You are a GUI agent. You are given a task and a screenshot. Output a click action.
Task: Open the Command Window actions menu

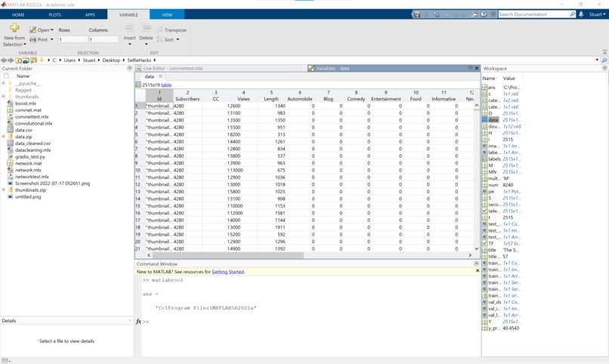pyautogui.click(x=477, y=264)
